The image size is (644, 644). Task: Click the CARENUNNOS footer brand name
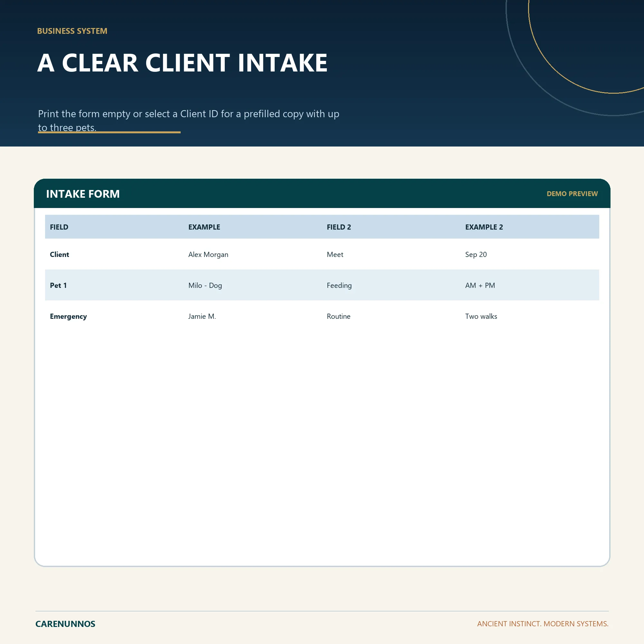pyautogui.click(x=65, y=624)
